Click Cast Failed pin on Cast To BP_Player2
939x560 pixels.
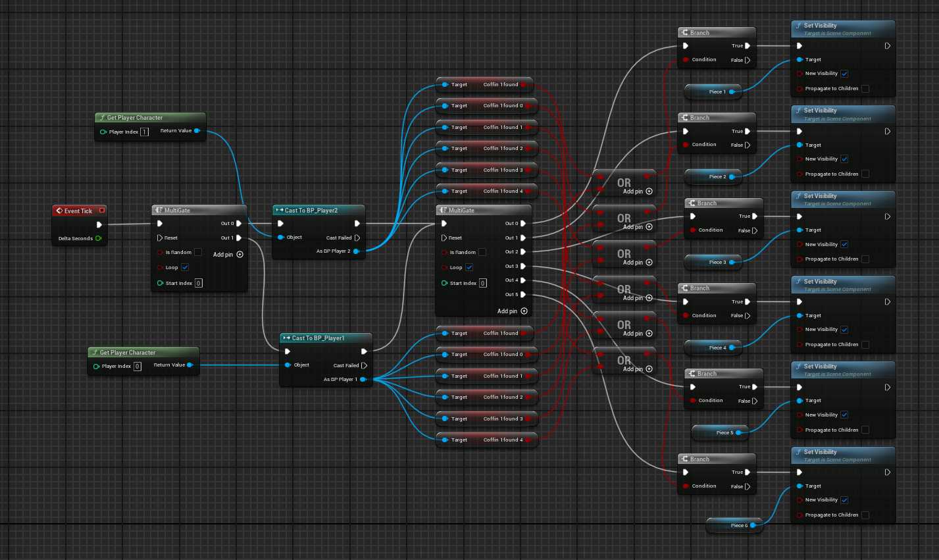tap(357, 238)
